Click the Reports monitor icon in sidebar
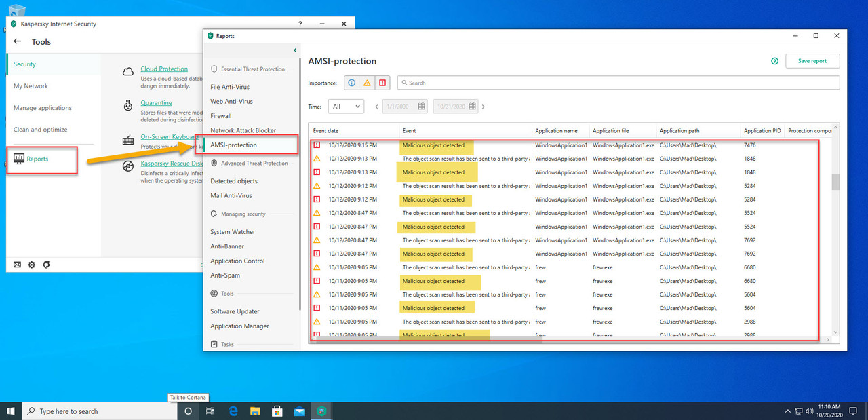Viewport: 868px width, 420px height. coord(19,159)
